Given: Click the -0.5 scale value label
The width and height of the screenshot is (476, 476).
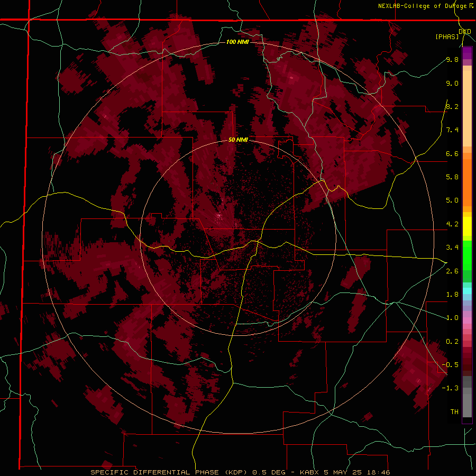Looking at the screenshot, I should [450, 365].
